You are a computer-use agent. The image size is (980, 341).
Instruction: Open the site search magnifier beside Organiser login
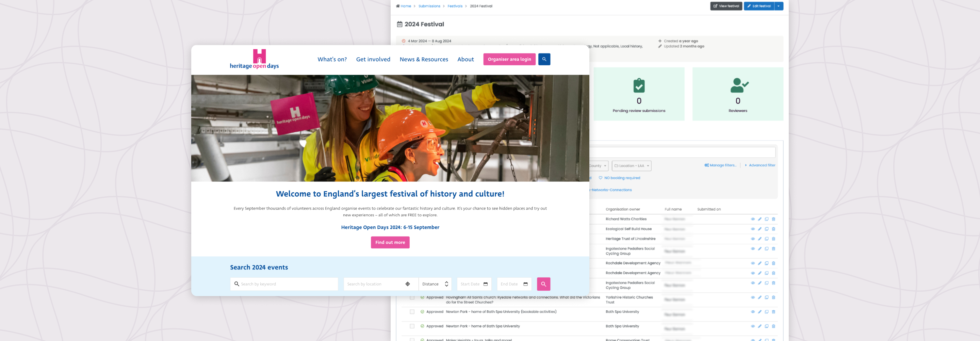click(544, 59)
